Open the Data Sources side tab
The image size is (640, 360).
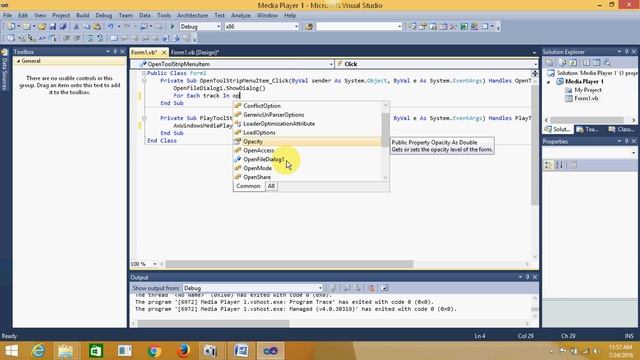(x=4, y=70)
